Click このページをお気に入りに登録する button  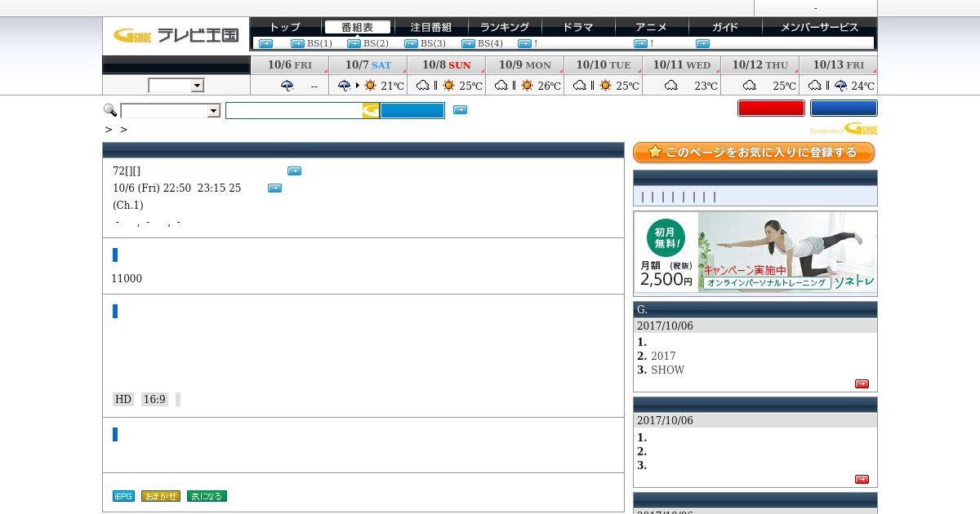coord(754,153)
